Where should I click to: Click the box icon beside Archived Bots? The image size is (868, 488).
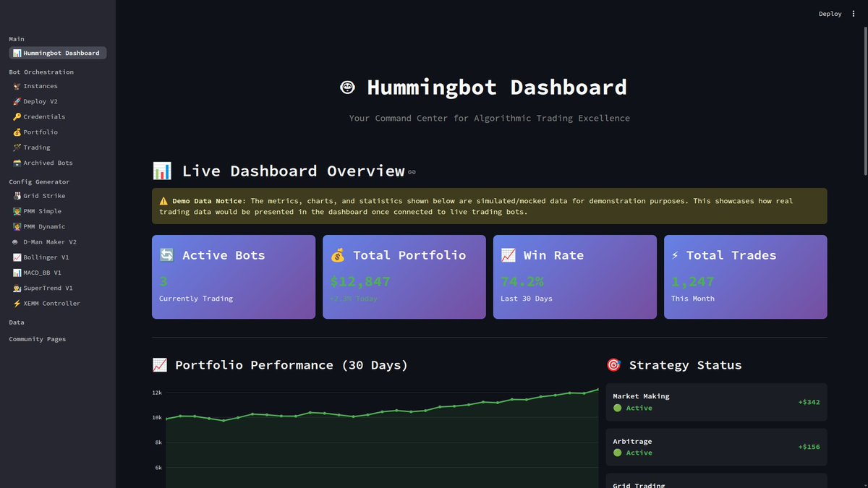click(17, 163)
